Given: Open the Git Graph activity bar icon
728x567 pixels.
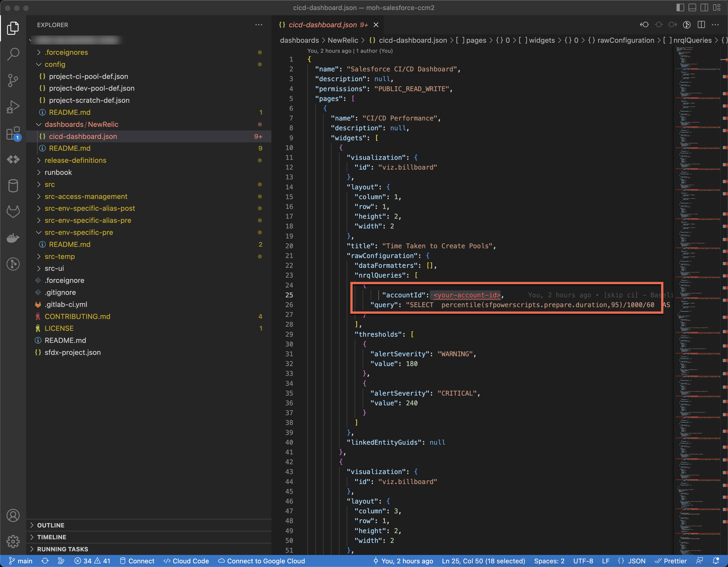Looking at the screenshot, I should pos(13,264).
